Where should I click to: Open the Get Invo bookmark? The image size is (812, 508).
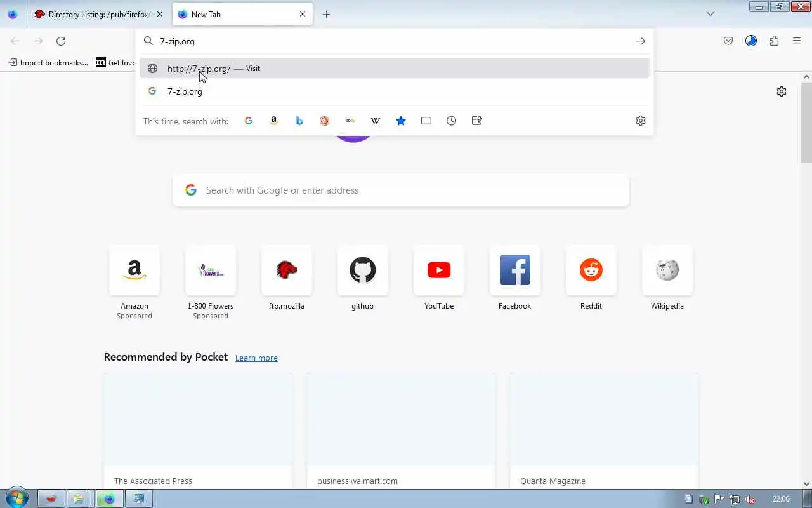coord(115,62)
